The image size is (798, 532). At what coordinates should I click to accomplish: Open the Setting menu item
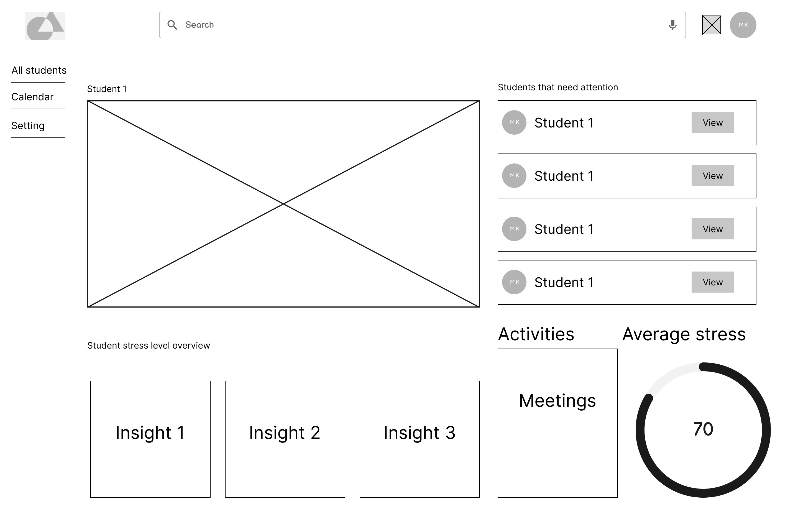(28, 126)
